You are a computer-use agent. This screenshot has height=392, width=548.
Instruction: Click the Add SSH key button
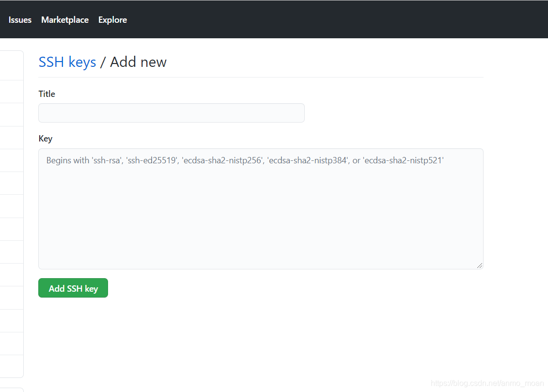click(x=73, y=288)
